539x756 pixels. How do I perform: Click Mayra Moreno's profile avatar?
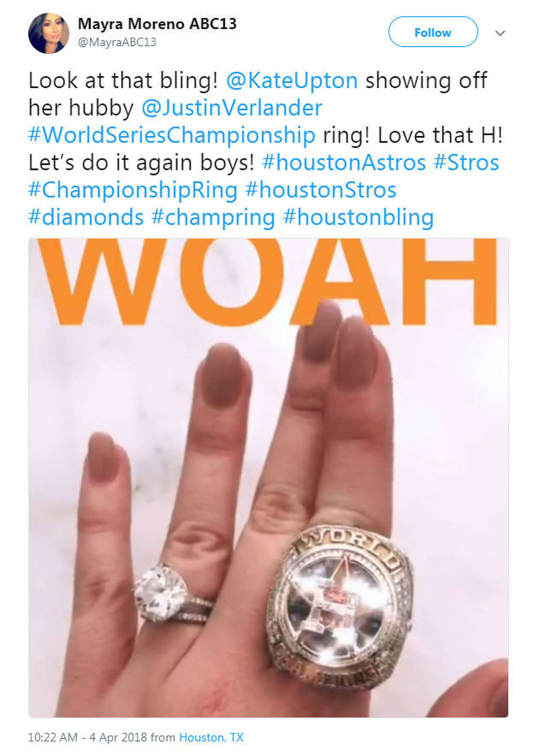pyautogui.click(x=49, y=33)
